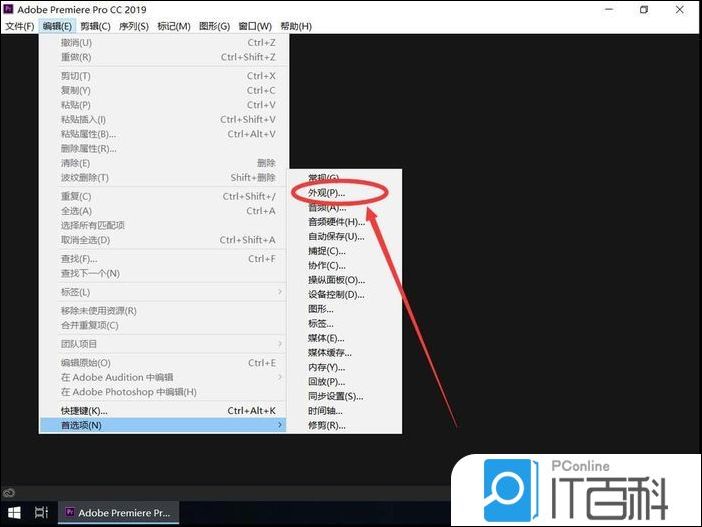Open the 标记(M) menu
This screenshot has width=702, height=527.
(174, 26)
